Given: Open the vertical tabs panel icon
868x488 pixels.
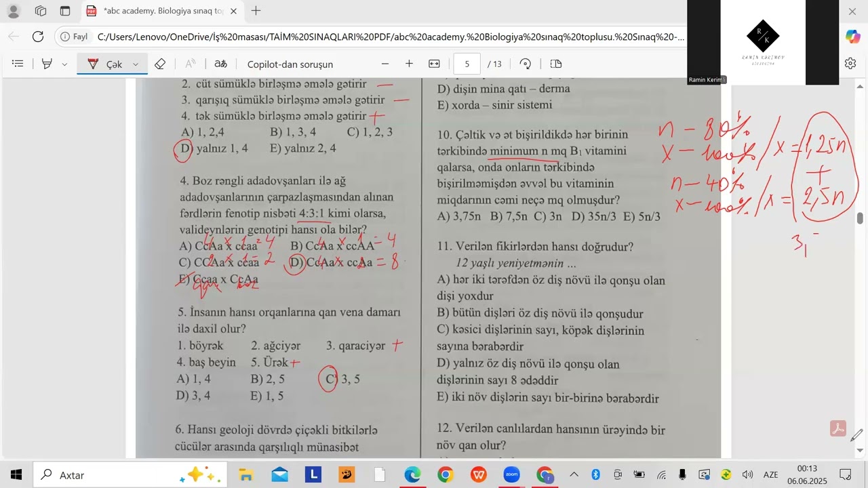Looking at the screenshot, I should point(65,11).
